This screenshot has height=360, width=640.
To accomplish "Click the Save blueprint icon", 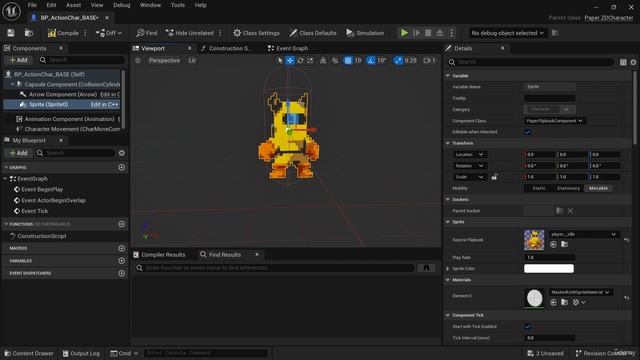I will [x=11, y=33].
